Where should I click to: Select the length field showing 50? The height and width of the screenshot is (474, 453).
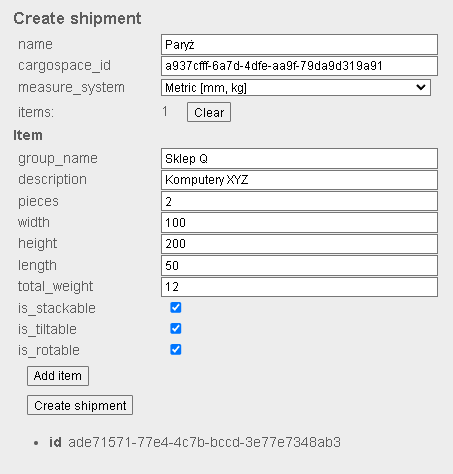point(299,266)
